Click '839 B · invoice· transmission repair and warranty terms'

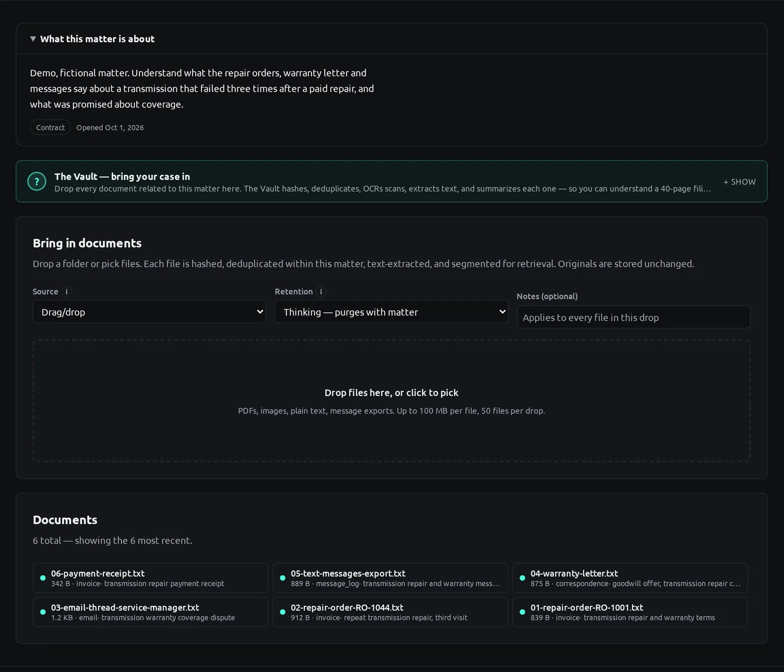(x=623, y=618)
